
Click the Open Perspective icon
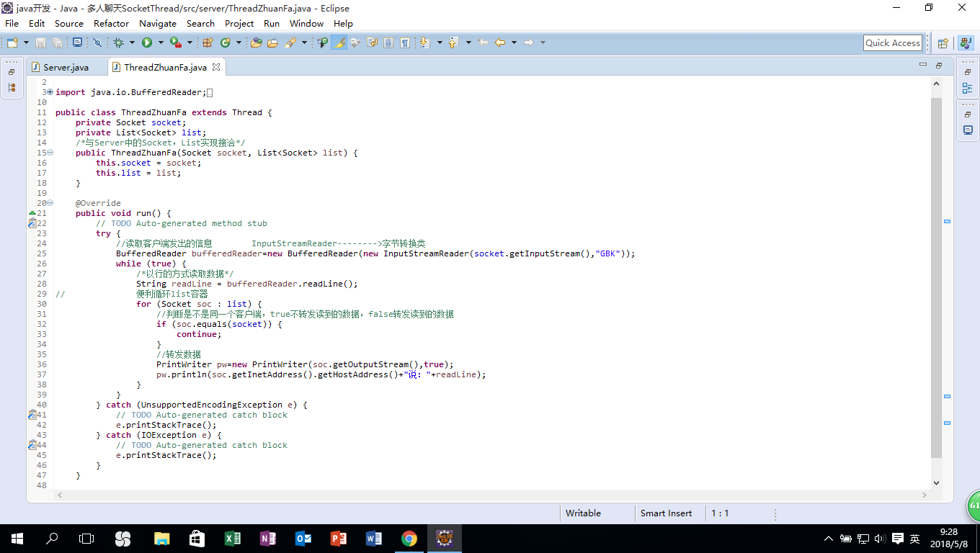tap(943, 43)
